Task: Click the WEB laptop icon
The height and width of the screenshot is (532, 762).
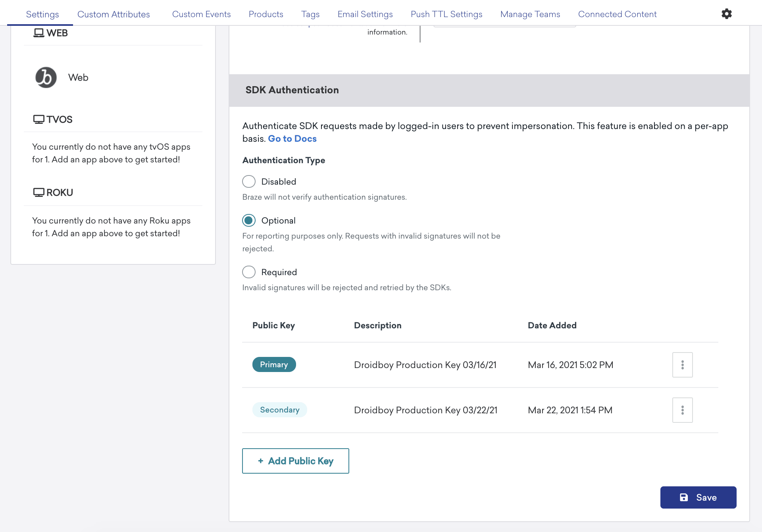Action: click(x=38, y=33)
